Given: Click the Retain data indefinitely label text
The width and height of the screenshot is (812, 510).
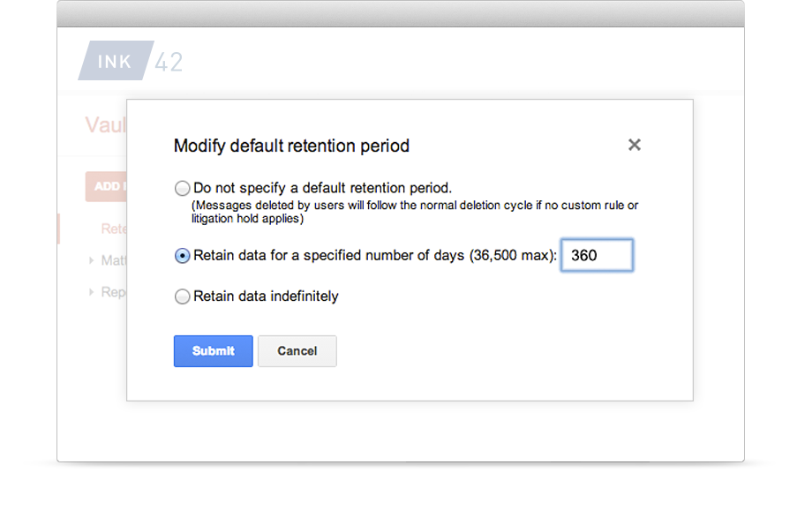Looking at the screenshot, I should [x=266, y=296].
